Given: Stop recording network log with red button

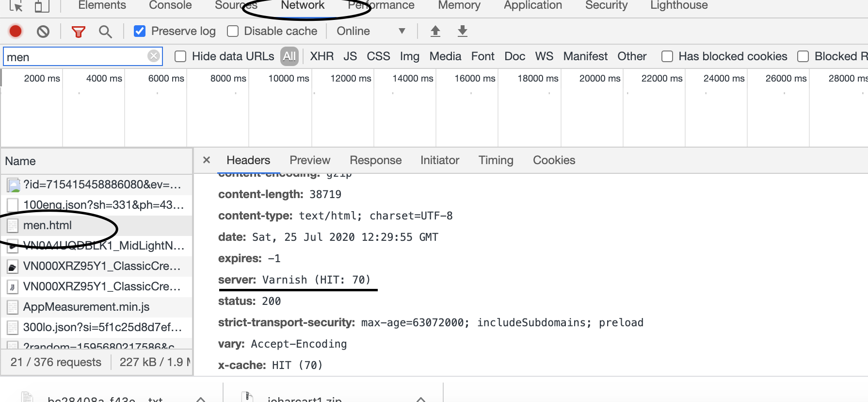Looking at the screenshot, I should (x=16, y=32).
